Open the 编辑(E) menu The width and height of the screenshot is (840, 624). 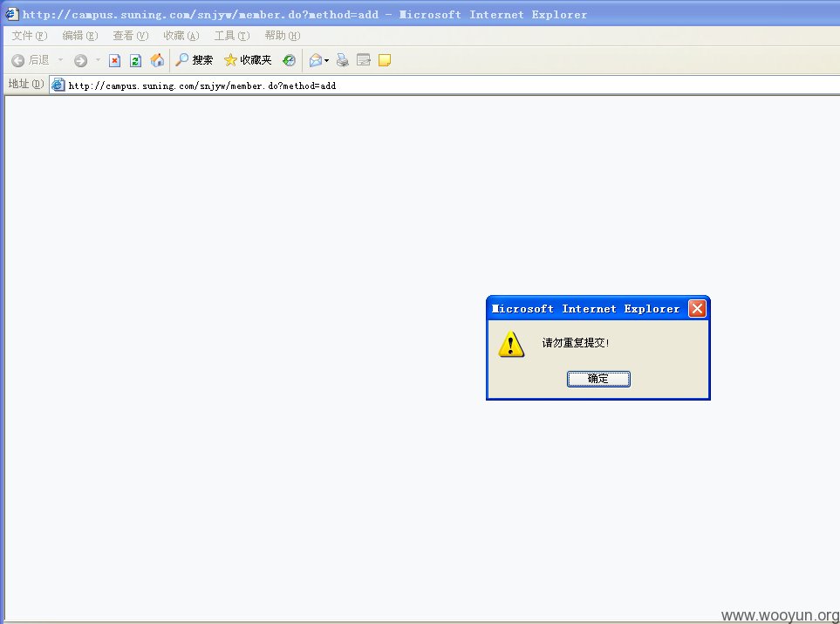click(80, 36)
